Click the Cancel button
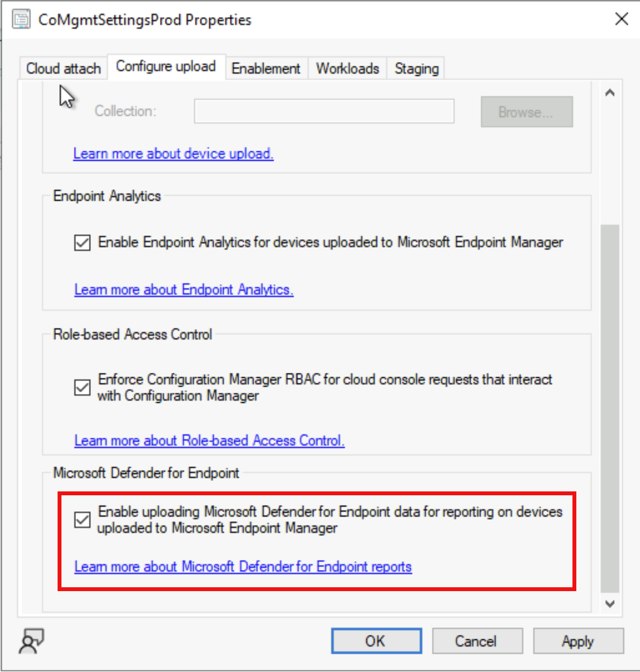This screenshot has width=640, height=672. 477,641
